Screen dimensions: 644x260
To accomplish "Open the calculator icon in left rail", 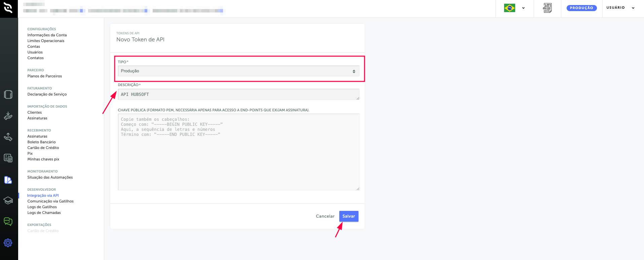I will point(8,158).
